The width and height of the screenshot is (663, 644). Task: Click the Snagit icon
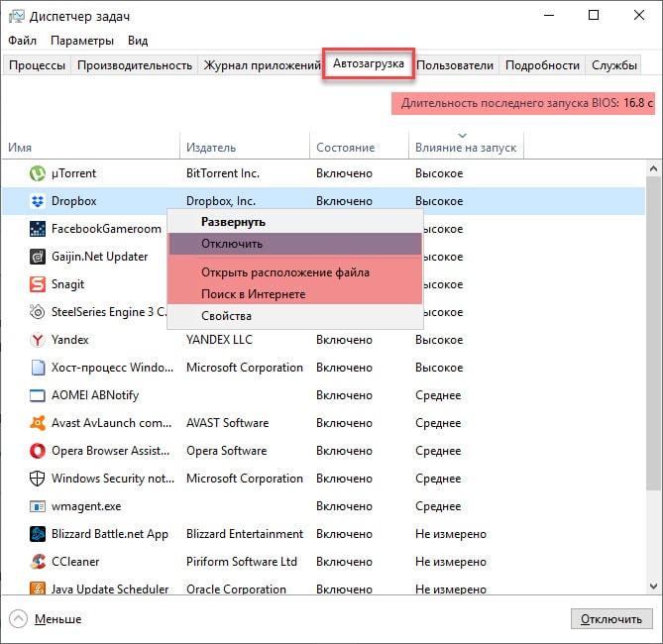38,284
